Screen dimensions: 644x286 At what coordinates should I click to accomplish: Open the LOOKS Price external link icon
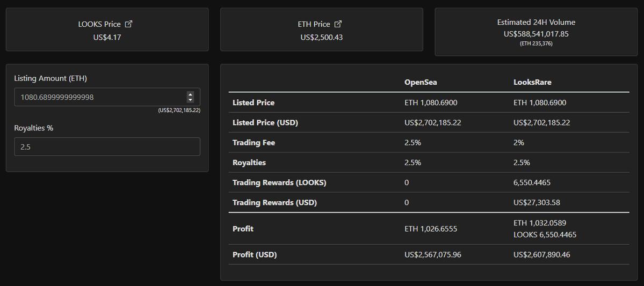coord(128,24)
